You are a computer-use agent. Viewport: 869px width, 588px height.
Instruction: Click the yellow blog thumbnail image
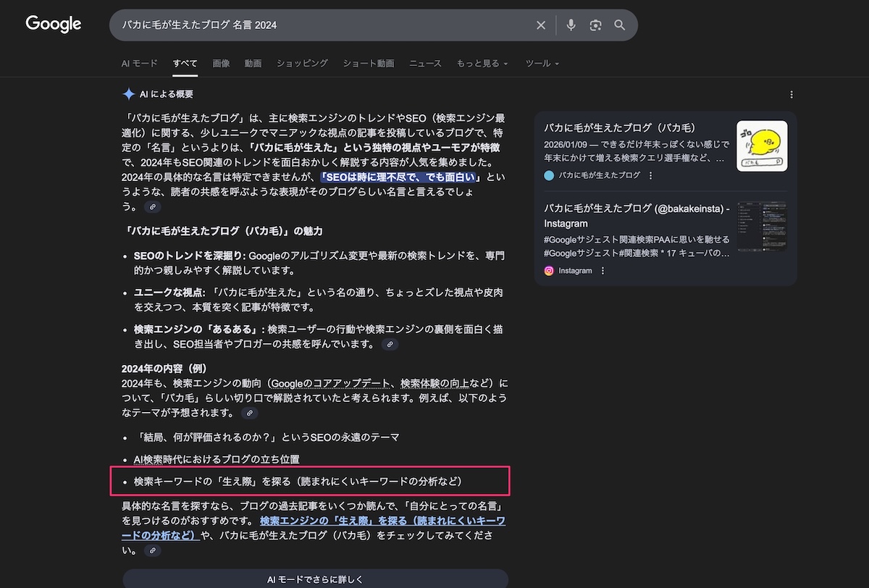(x=762, y=146)
